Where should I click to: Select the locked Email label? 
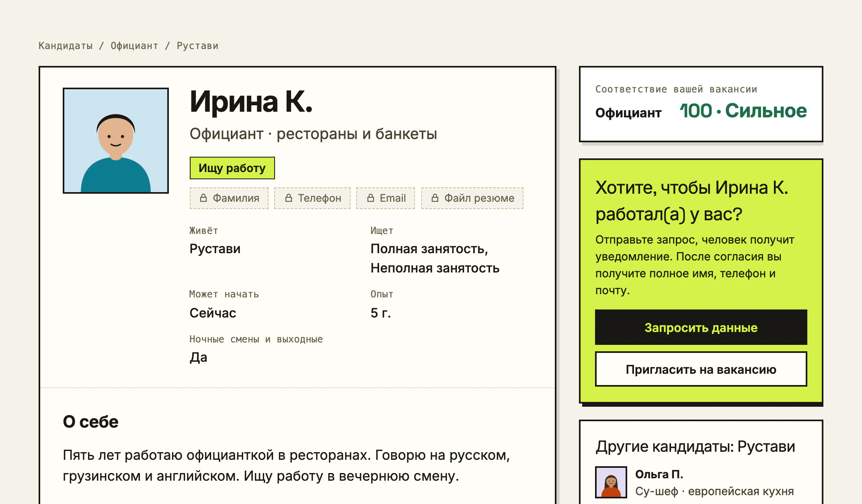pos(393,198)
